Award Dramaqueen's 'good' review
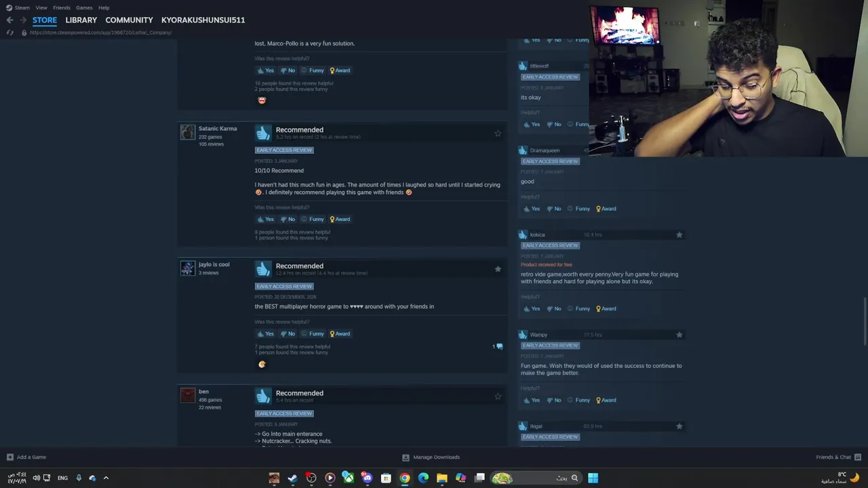Viewport: 868px width, 488px height. pos(606,209)
